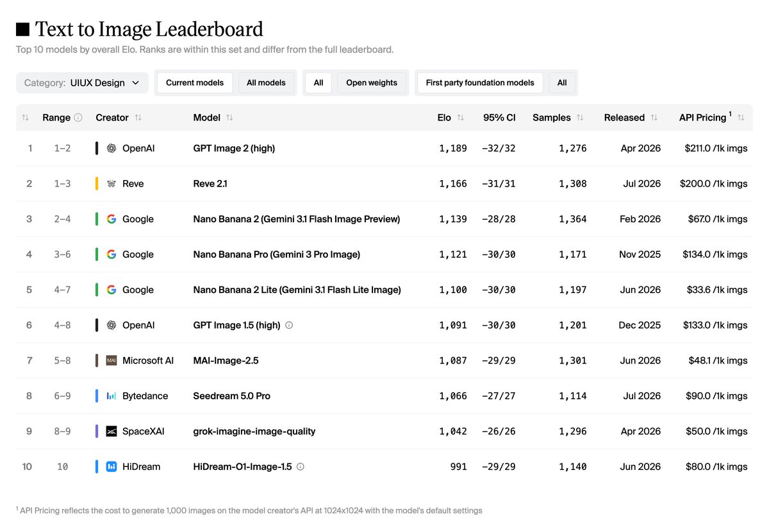
Task: Click the HiDream logo icon
Action: tap(112, 467)
